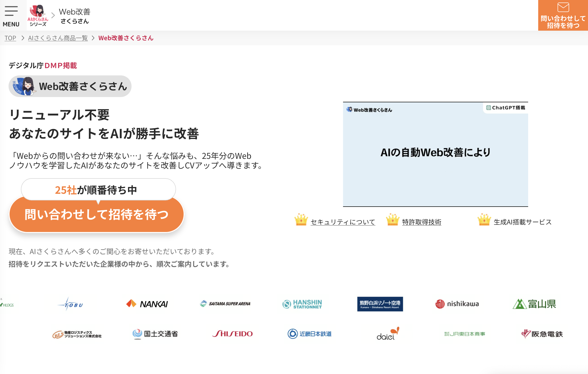This screenshot has height=374, width=588.
Task: Click the envelope inquiry icon top right
Action: pos(563,8)
